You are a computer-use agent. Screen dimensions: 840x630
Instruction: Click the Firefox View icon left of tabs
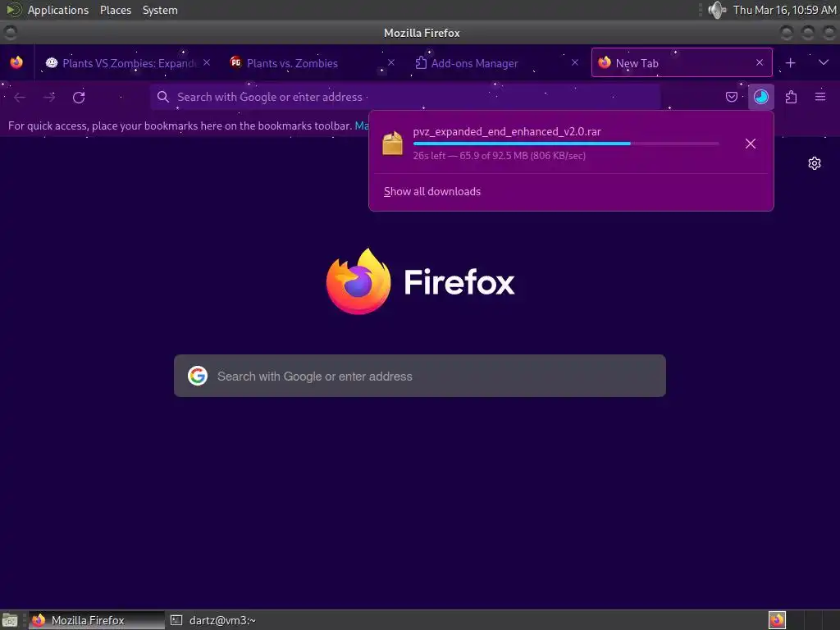[16, 62]
